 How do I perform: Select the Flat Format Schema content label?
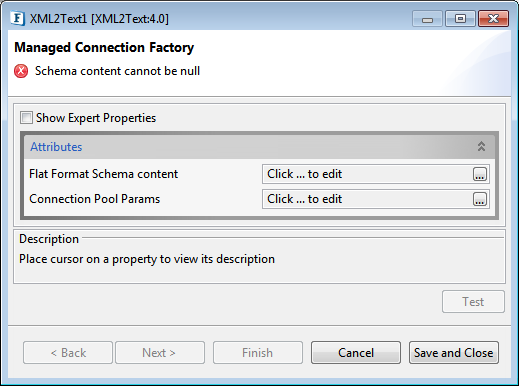click(x=104, y=174)
